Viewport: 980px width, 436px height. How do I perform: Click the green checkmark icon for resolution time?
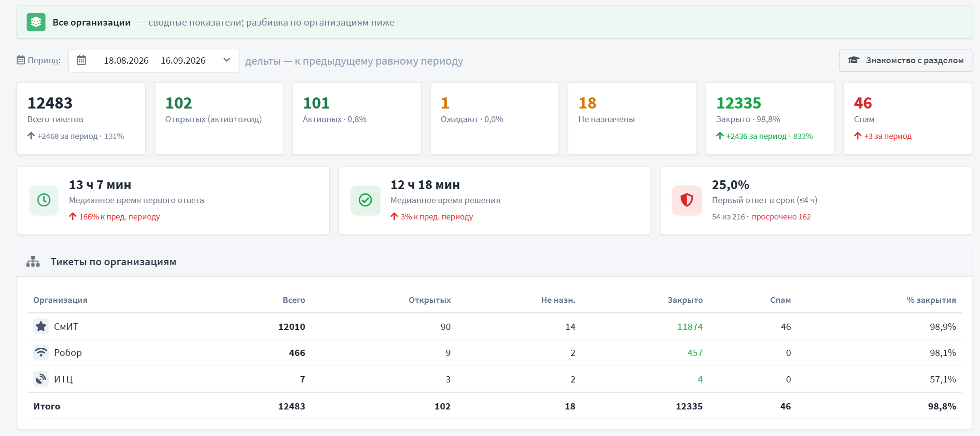pyautogui.click(x=365, y=200)
